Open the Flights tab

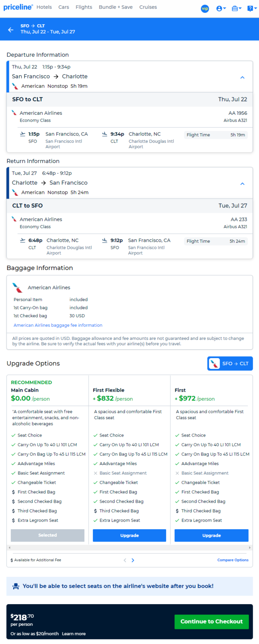click(84, 7)
